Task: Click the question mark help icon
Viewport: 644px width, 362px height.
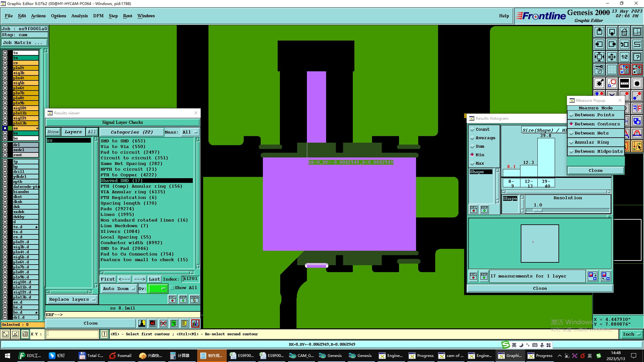Action: tap(637, 57)
